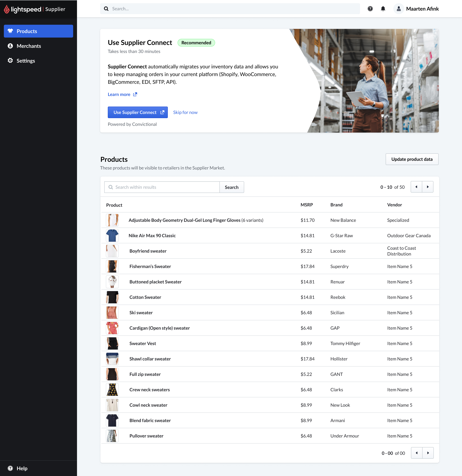The image size is (462, 476).
Task: Open the Shawl collar sweater thumbnail
Action: (x=112, y=359)
